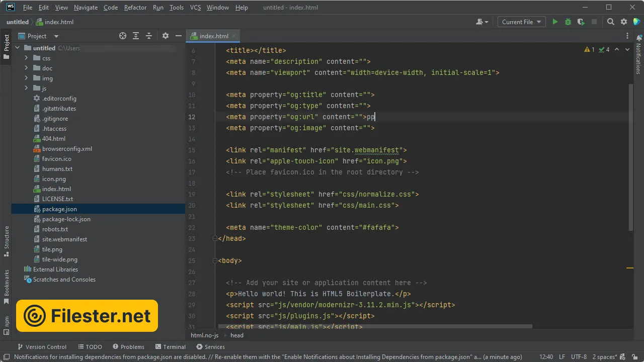The height and width of the screenshot is (362, 644).
Task: Toggle the Bookmarks side panel
Action: point(7,287)
